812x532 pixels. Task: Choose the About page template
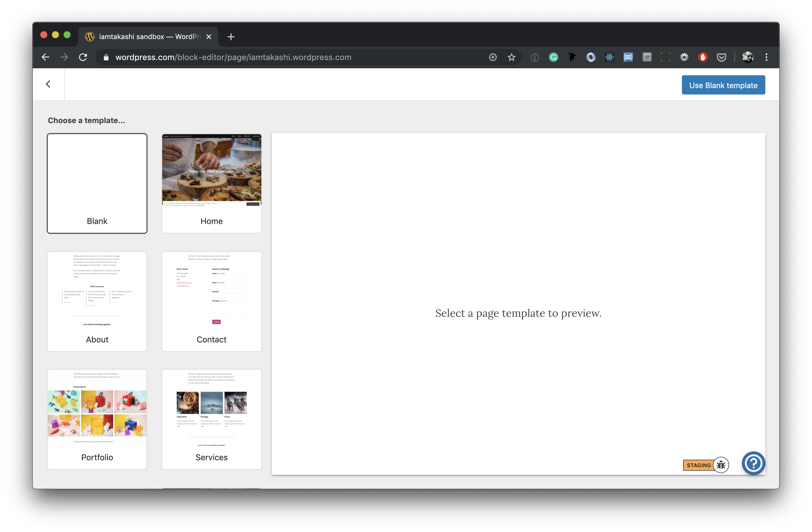97,302
